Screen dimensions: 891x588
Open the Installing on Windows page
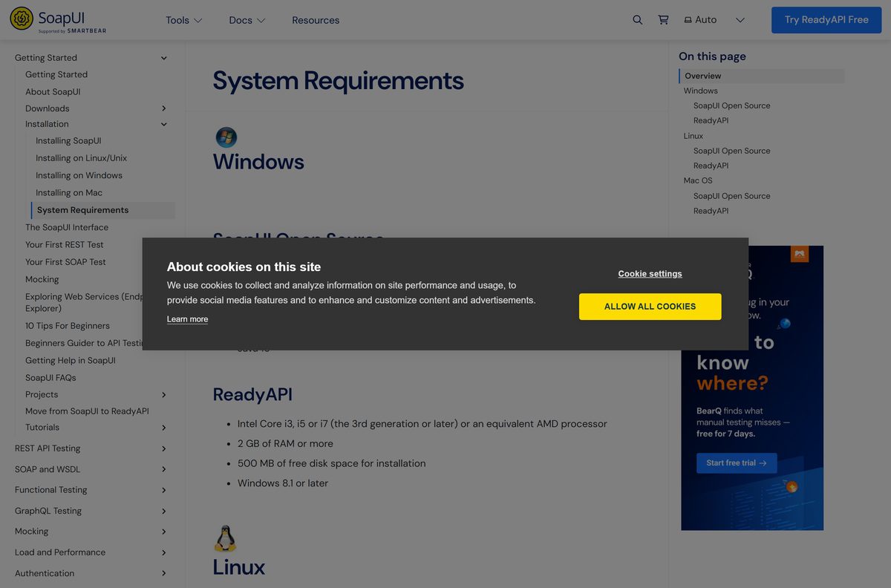click(79, 175)
